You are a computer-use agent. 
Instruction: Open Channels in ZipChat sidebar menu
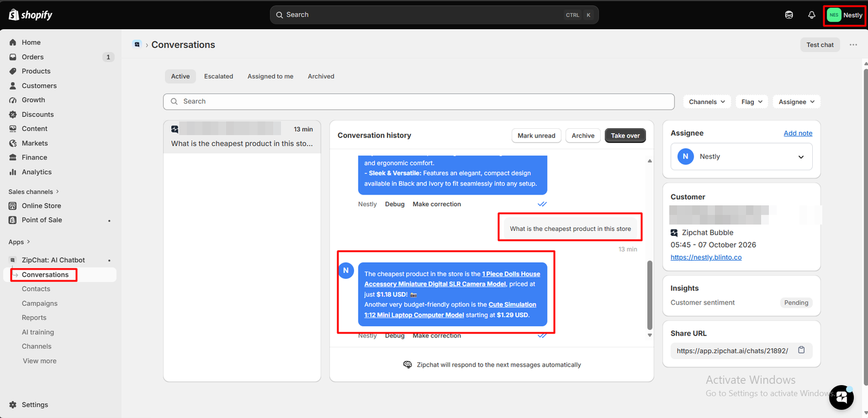tap(37, 347)
